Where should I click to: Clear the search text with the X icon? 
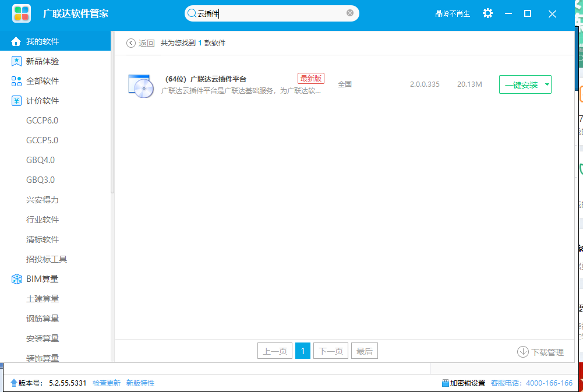350,13
